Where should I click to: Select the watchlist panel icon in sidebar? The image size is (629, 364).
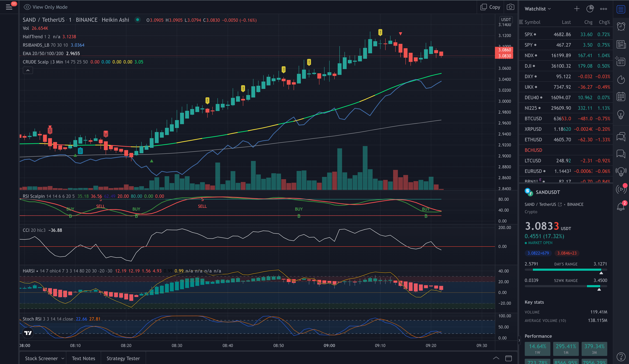pos(621,9)
